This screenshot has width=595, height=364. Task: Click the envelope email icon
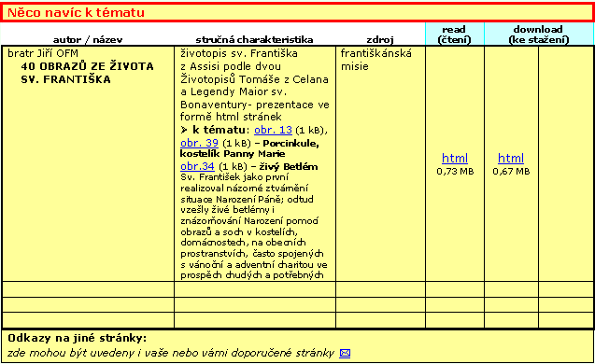point(345,354)
